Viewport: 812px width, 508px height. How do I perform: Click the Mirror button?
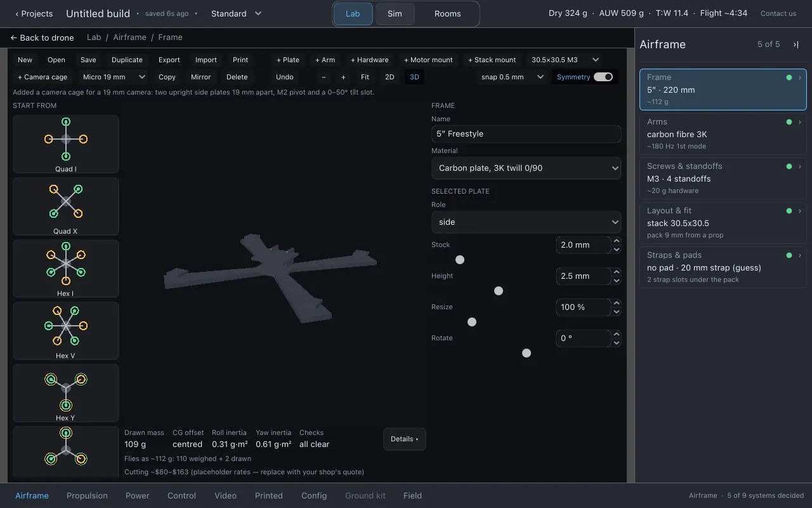(x=201, y=77)
